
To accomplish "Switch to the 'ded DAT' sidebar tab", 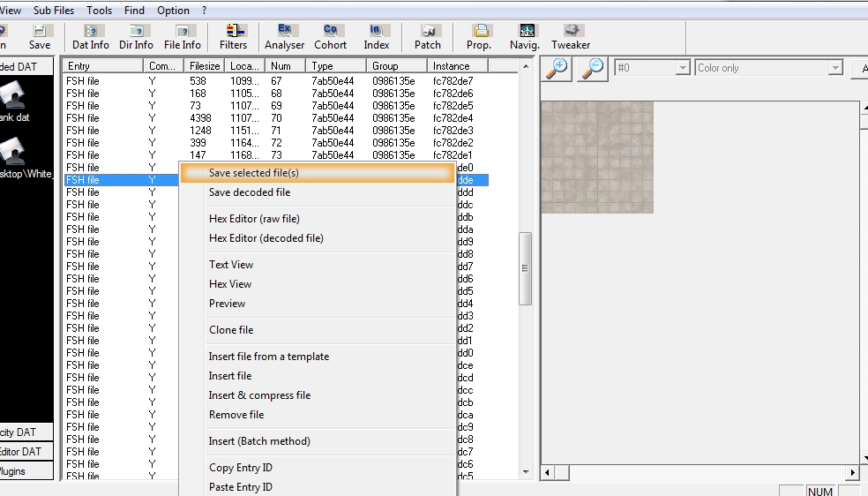I will tap(26, 66).
